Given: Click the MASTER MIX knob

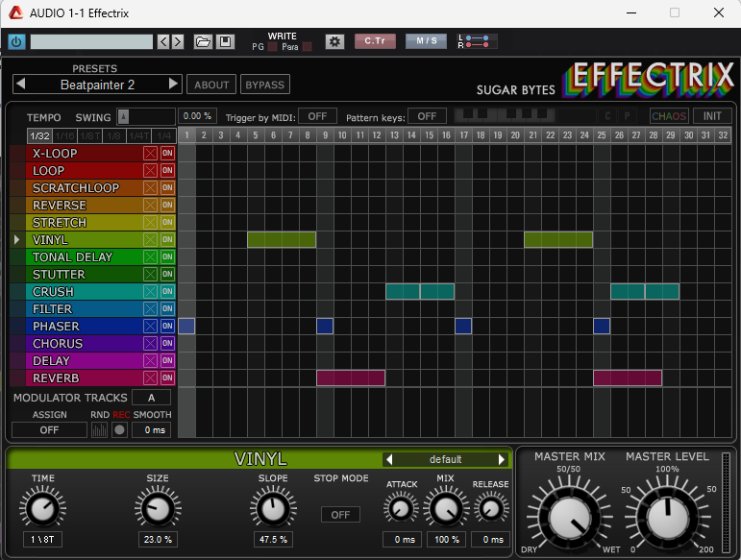Looking at the screenshot, I should coord(570,517).
